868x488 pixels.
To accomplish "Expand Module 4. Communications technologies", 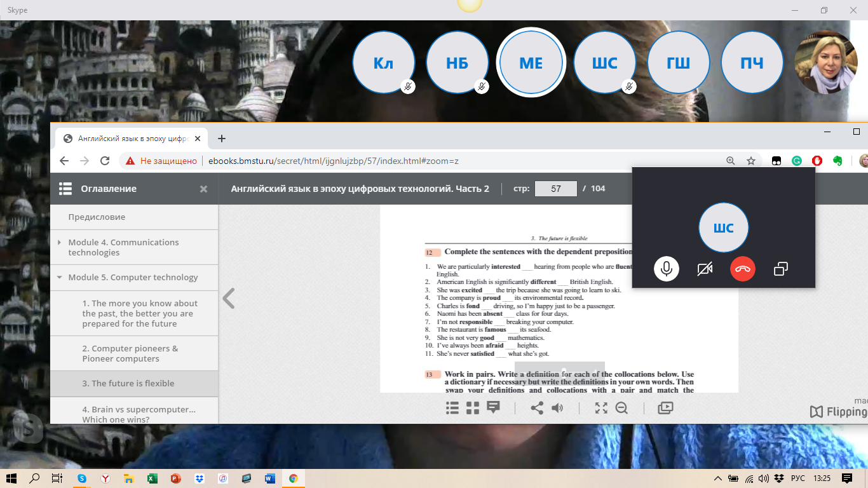I will point(60,242).
